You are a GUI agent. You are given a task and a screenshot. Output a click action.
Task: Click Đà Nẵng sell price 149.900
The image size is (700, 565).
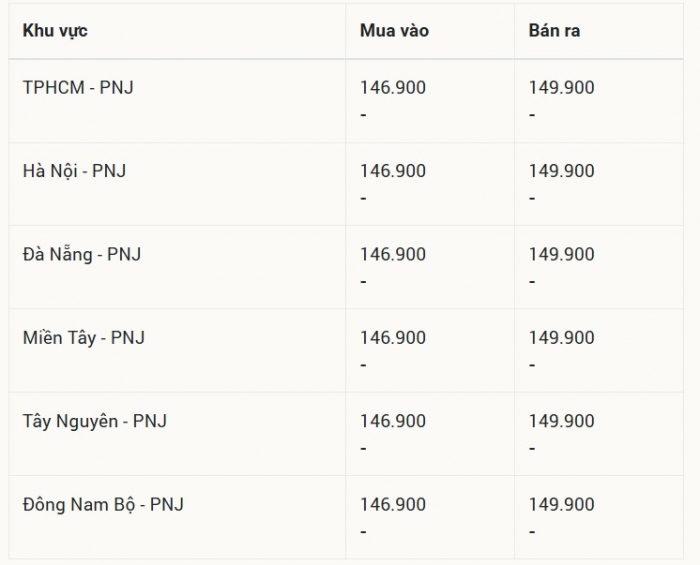coord(562,254)
